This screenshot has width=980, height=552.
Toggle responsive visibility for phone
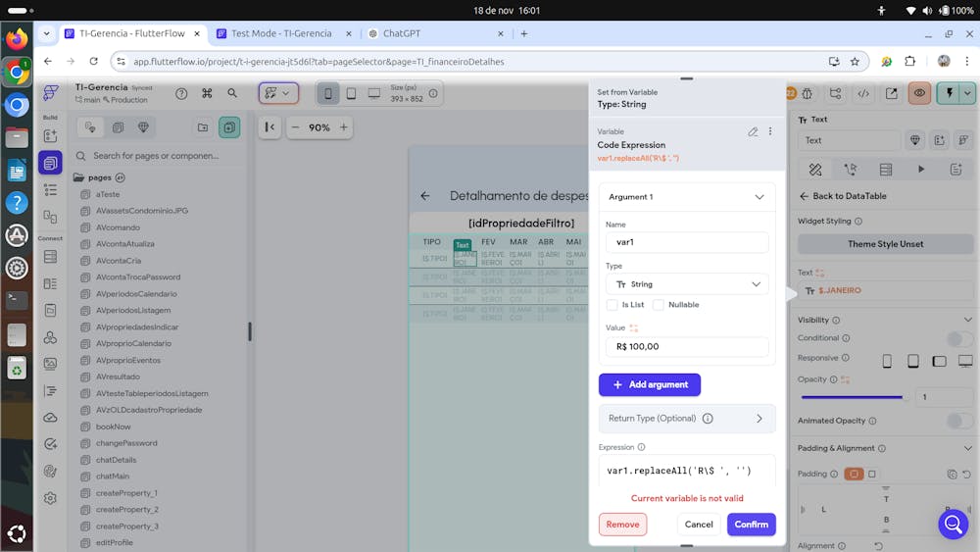[x=887, y=361]
